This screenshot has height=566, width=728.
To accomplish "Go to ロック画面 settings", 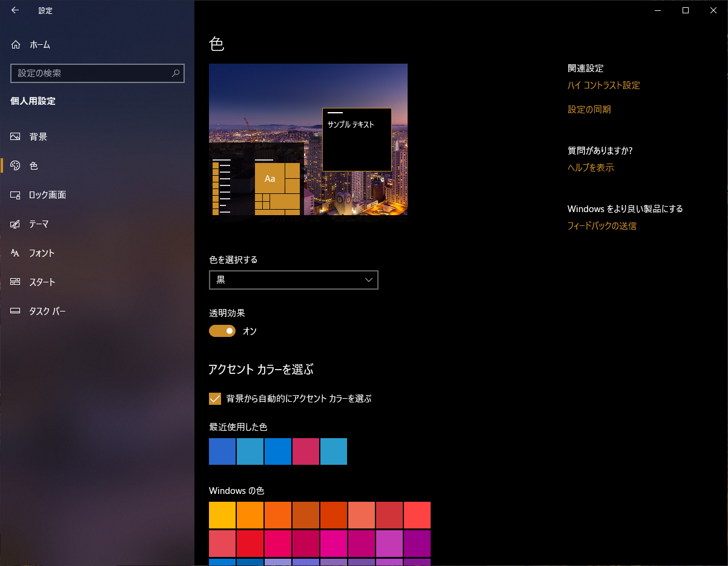I will click(x=97, y=195).
